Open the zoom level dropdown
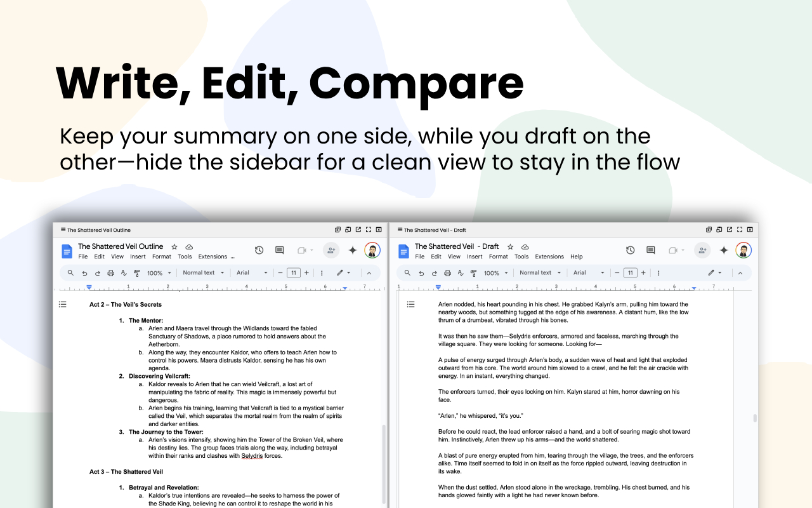Viewport: 812px width, 508px height. pos(159,272)
